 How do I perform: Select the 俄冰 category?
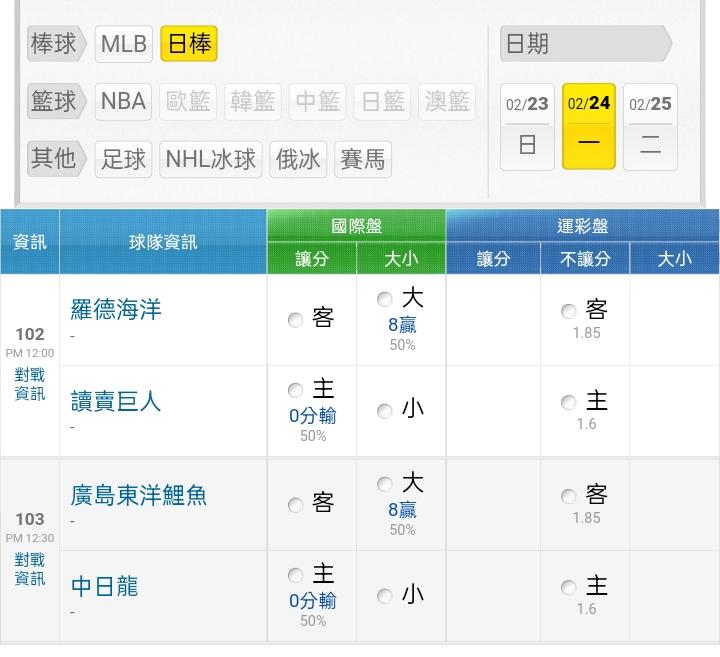(x=298, y=159)
